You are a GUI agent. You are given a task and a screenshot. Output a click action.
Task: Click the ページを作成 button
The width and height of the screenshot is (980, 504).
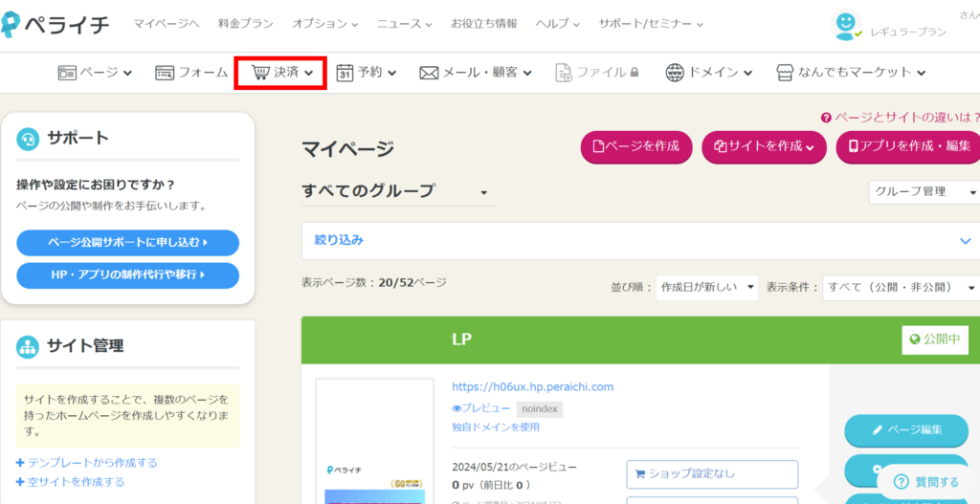pos(635,147)
